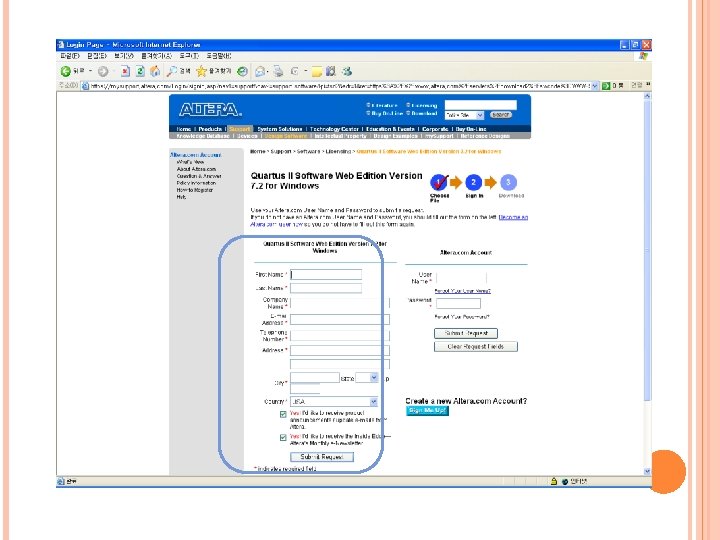Click the yellow folder icon in toolbar

click(x=316, y=72)
